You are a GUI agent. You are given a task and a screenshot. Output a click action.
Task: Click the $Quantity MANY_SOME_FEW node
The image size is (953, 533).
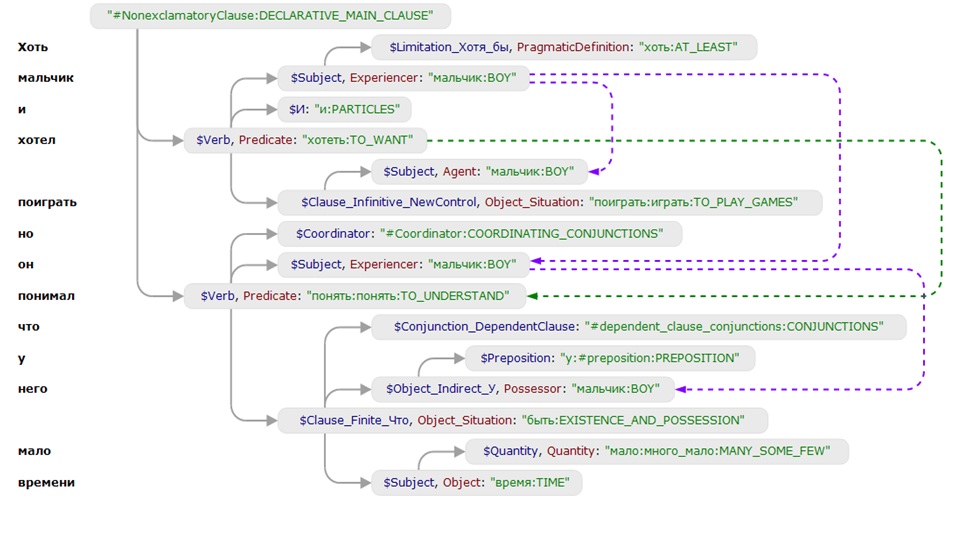pyautogui.click(x=657, y=452)
